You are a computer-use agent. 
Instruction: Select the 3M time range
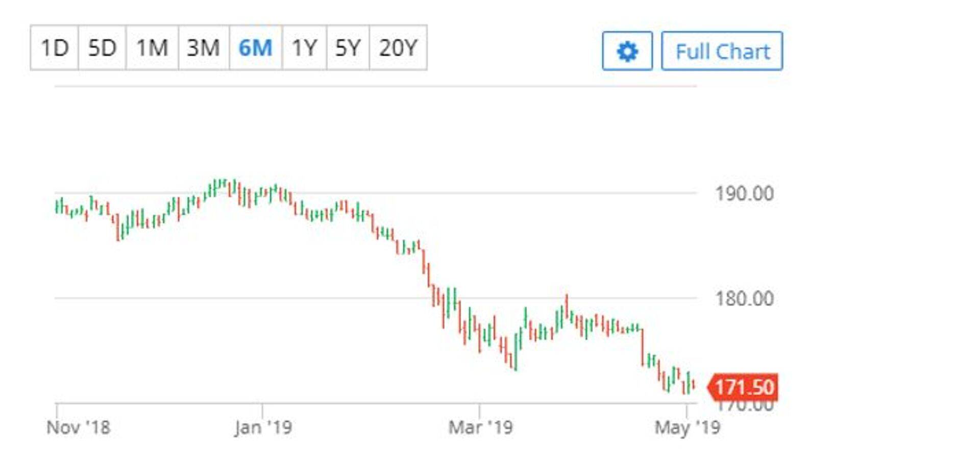[x=203, y=48]
